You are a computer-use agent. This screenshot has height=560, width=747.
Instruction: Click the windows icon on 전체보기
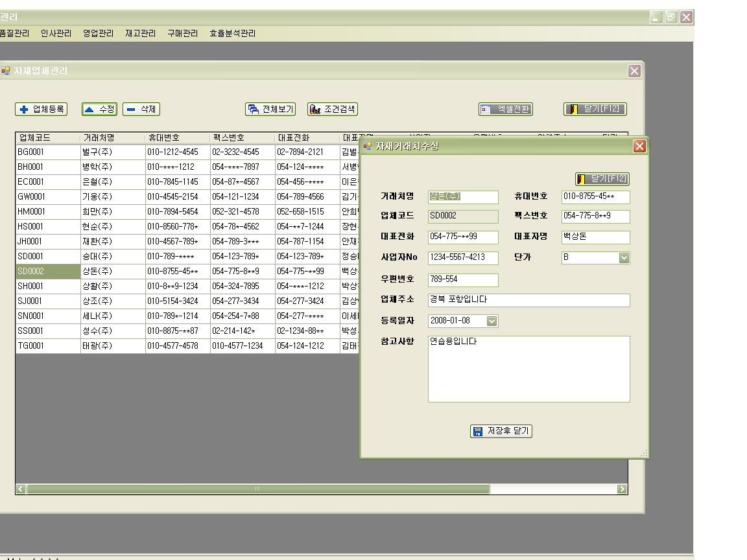click(254, 110)
